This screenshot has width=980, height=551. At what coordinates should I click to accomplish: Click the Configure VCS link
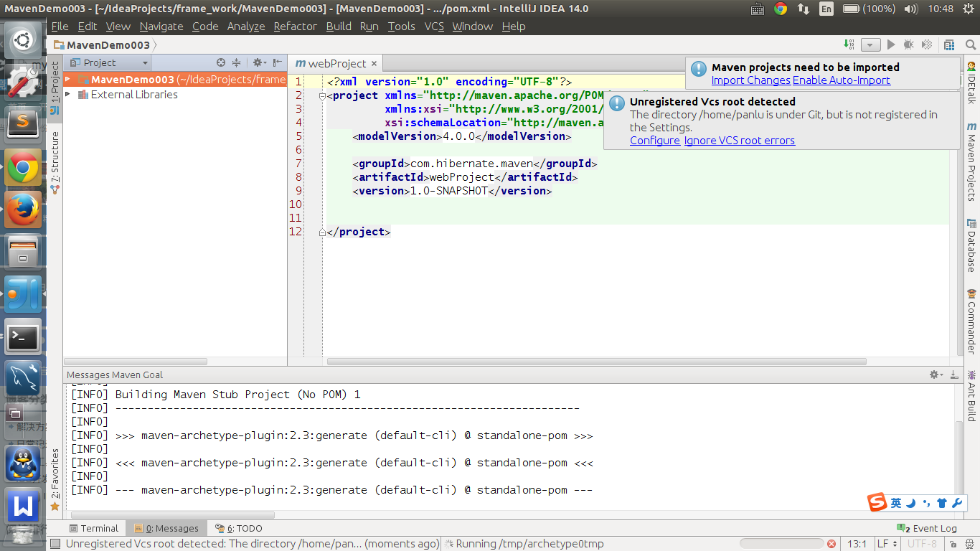pos(655,141)
